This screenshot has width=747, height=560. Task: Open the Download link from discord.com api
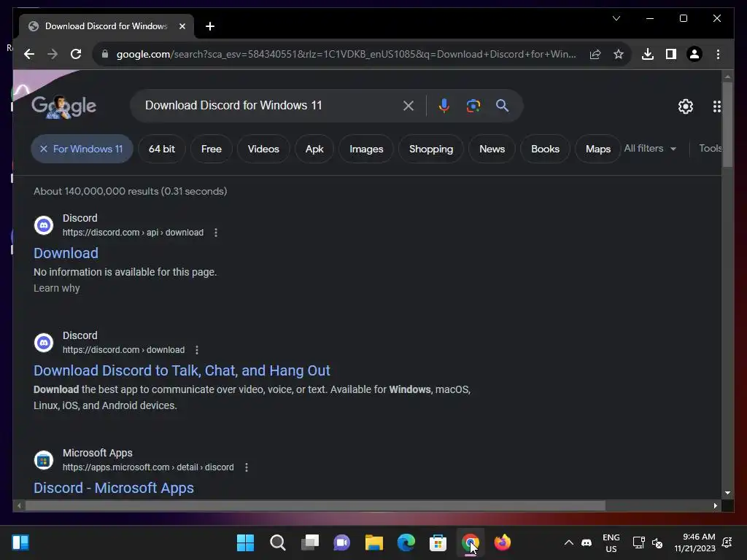66,253
